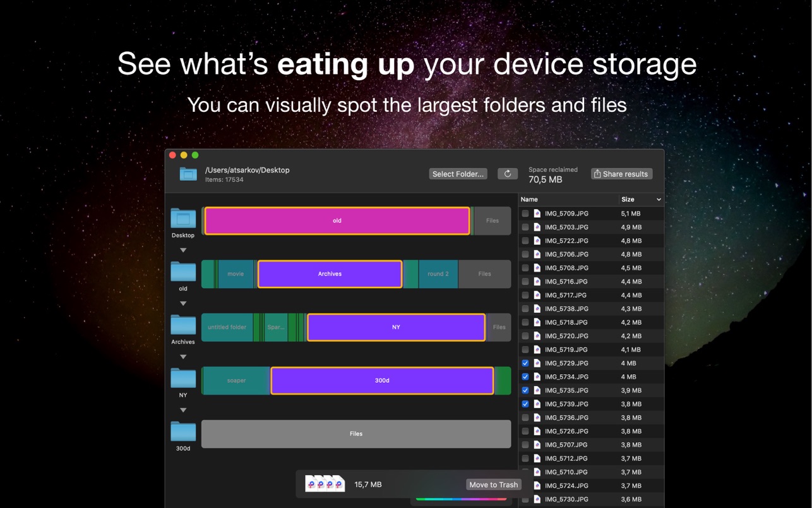Click the Desktop folder icon in sidebar
Image resolution: width=812 pixels, height=508 pixels.
click(x=183, y=219)
